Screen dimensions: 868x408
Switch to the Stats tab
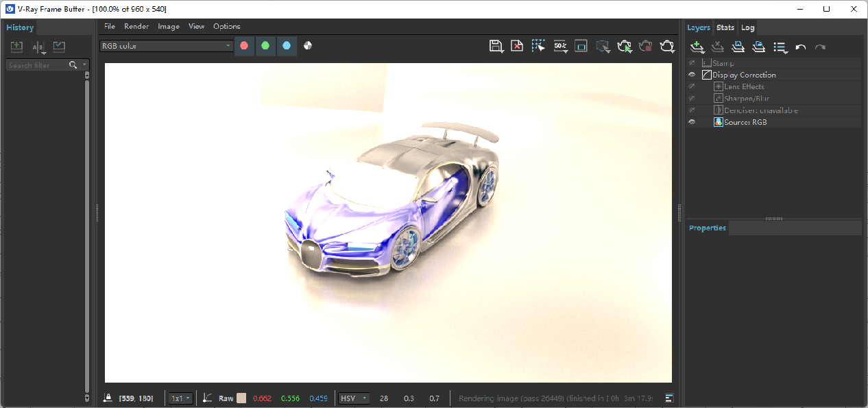coord(725,27)
